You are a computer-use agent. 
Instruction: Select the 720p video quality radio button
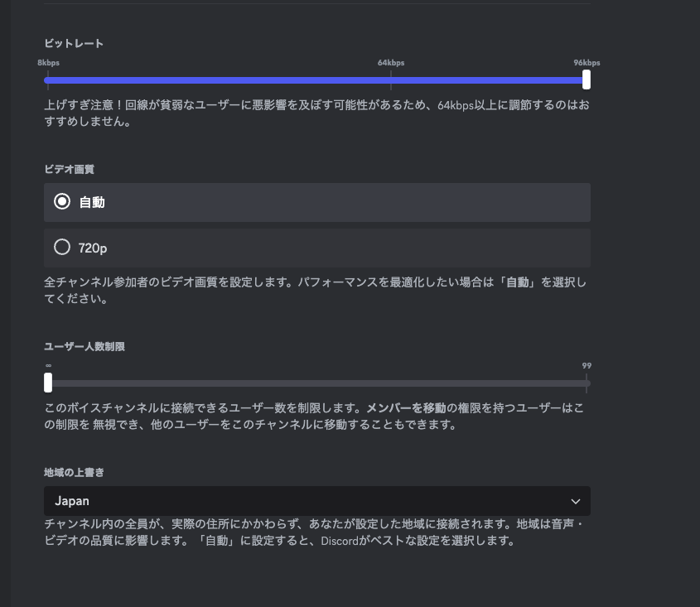tap(61, 248)
